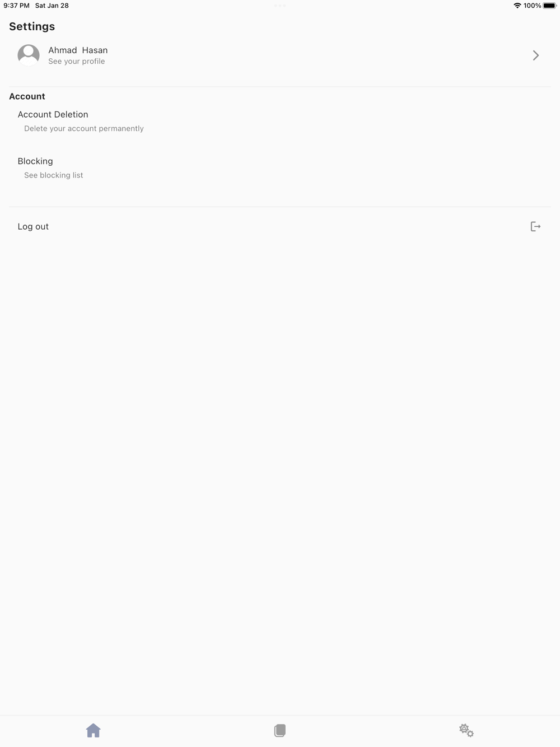Click 'See blocking list' subtitle

53,175
